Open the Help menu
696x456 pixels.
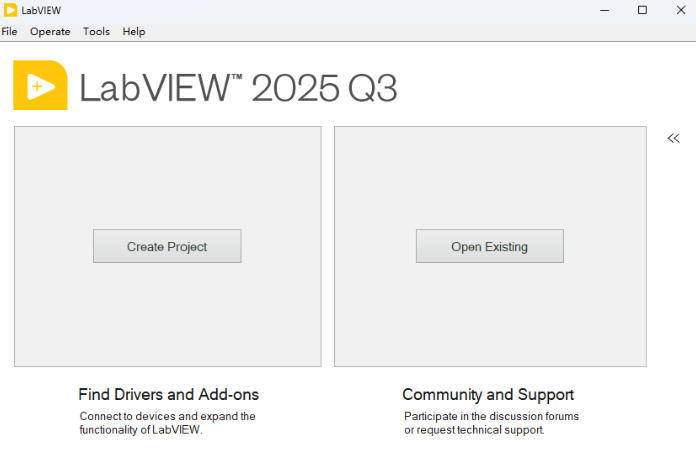[x=134, y=31]
